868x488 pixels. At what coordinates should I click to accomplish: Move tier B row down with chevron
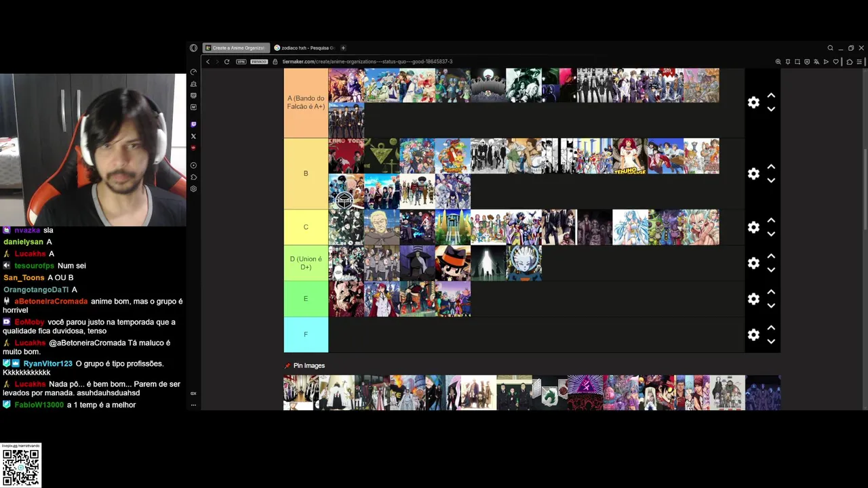(771, 180)
